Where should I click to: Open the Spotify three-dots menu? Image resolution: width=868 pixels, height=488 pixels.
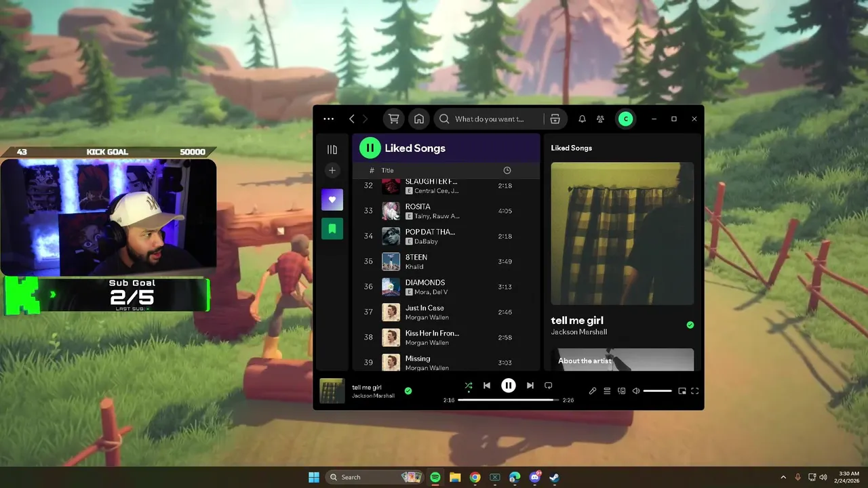[328, 119]
